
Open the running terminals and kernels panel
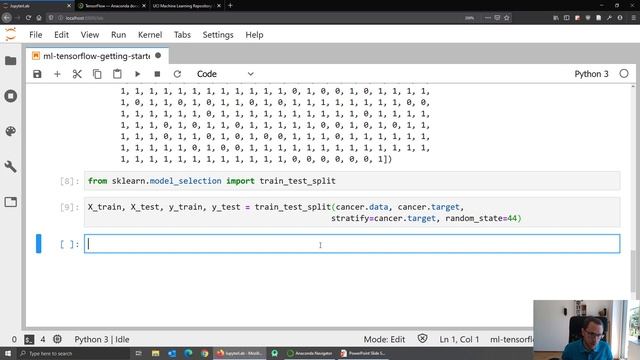pos(11,96)
